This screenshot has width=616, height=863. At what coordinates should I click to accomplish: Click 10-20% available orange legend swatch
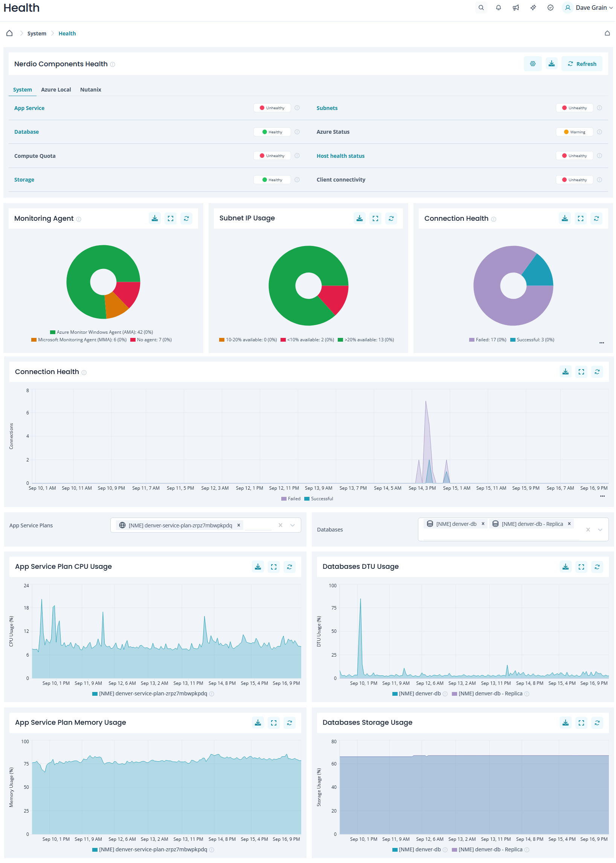(x=222, y=340)
